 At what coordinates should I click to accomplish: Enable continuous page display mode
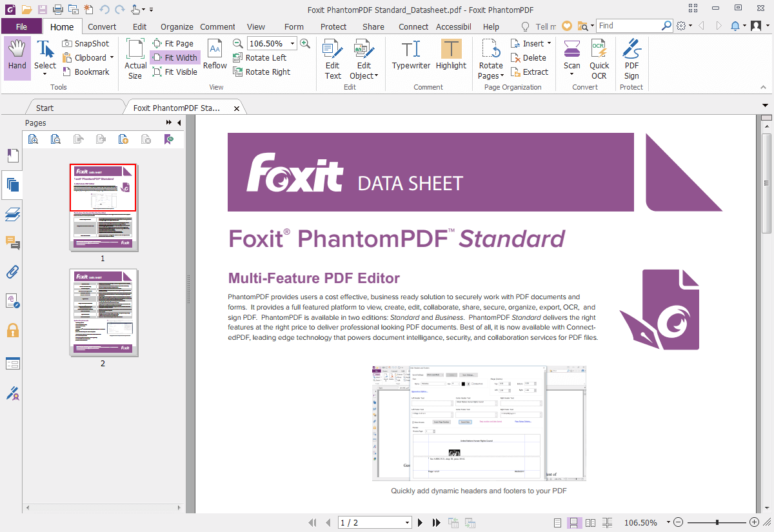(573, 522)
